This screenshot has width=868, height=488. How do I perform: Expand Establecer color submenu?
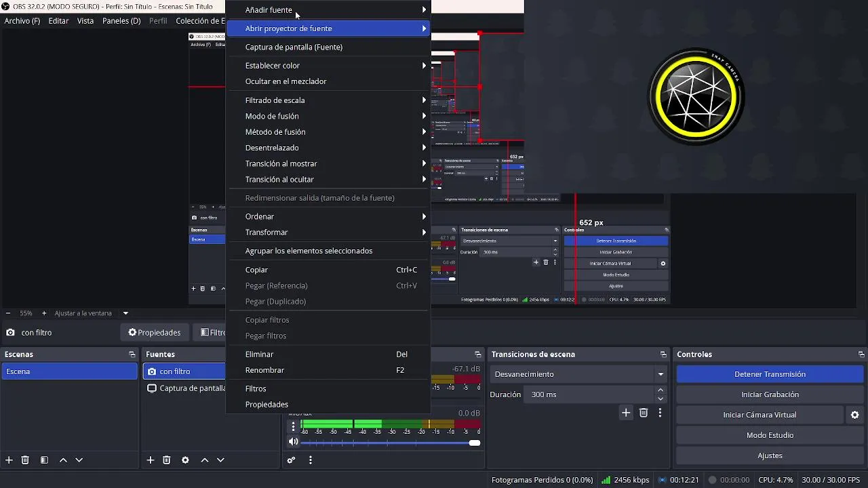[328, 66]
